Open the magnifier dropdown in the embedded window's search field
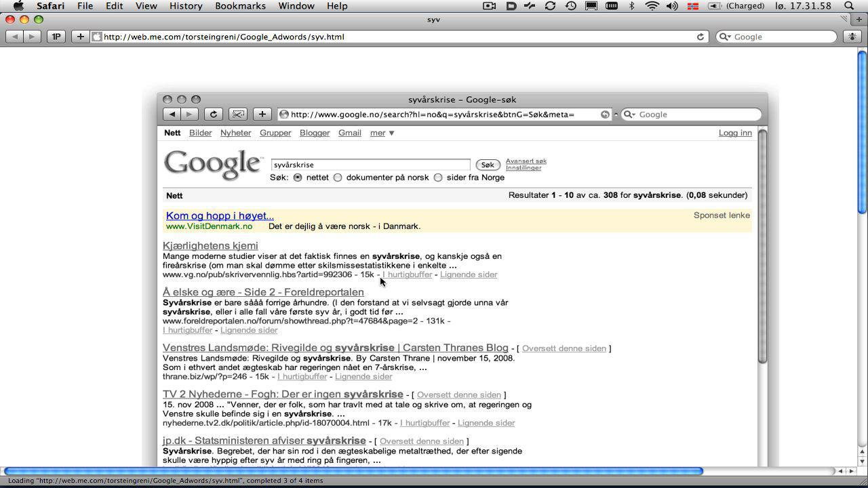The width and height of the screenshot is (868, 488). [x=631, y=115]
